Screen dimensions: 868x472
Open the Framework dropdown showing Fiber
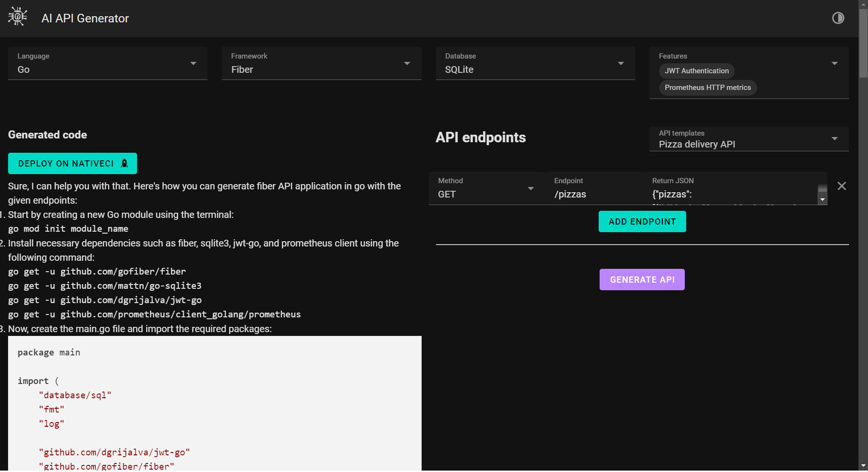click(321, 63)
